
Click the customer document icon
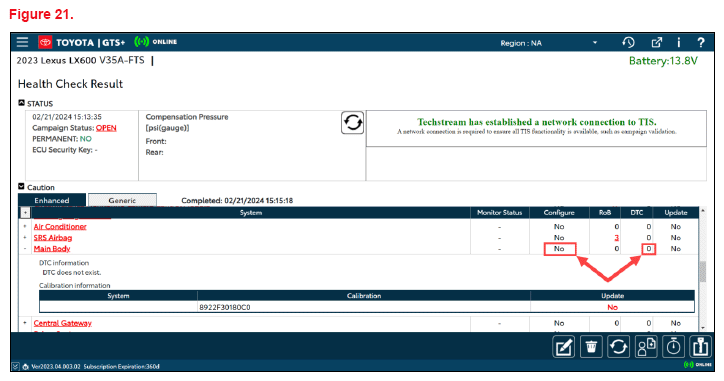646,347
